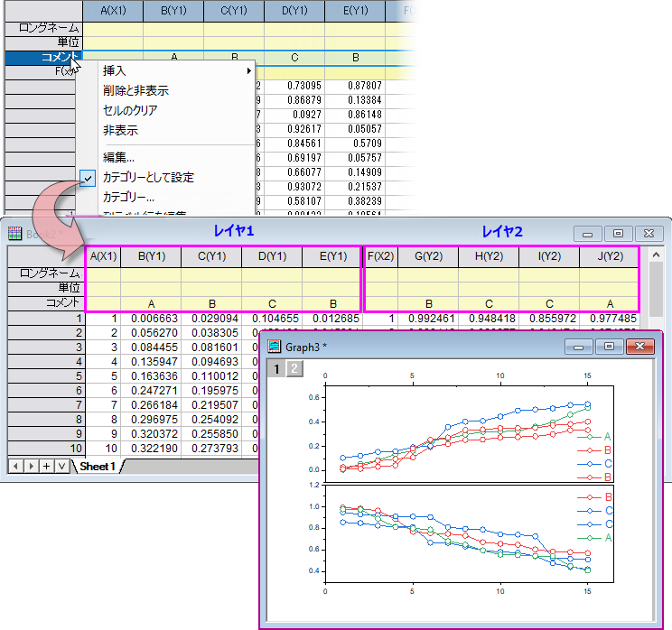Click the Graph3 window icon
The width and height of the screenshot is (672, 630).
275,346
